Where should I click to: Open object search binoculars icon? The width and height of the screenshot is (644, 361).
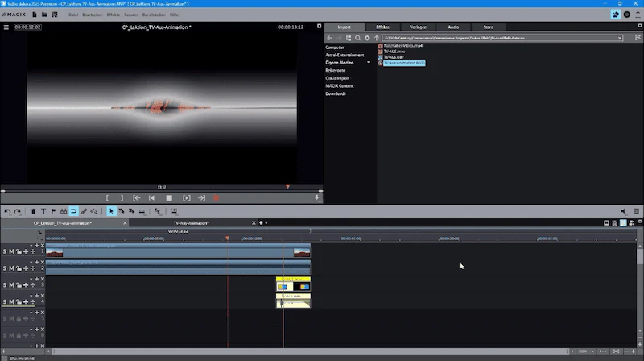click(x=64, y=211)
